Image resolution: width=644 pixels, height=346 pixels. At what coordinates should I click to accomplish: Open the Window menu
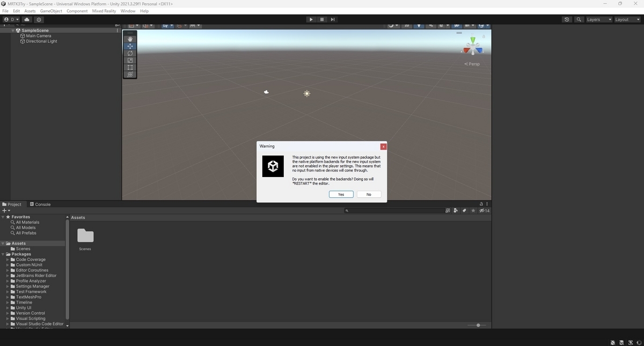click(128, 11)
